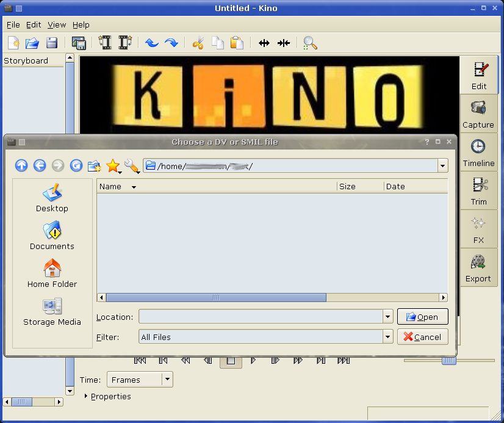This screenshot has height=423, width=504.
Task: Create new folder in file dialog
Action: 95,166
